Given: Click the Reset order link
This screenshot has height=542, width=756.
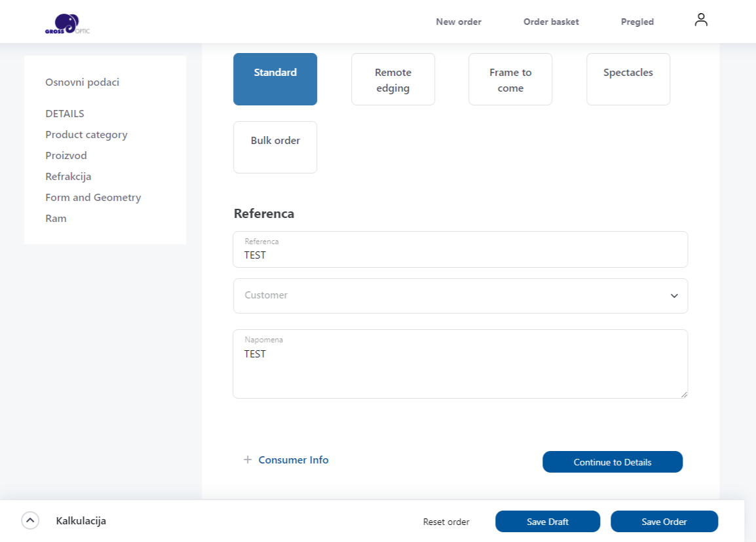Looking at the screenshot, I should tap(446, 522).
